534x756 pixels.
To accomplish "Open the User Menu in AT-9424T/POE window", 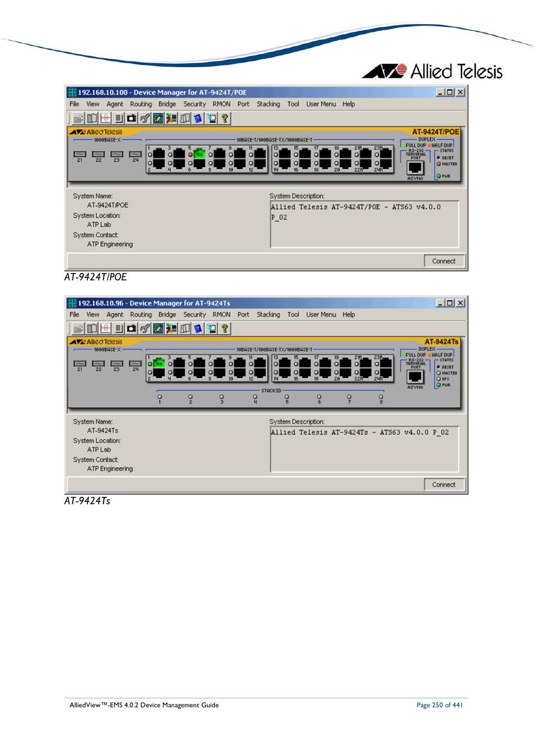I will point(321,104).
